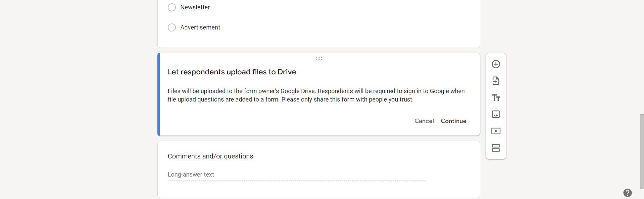The width and height of the screenshot is (644, 199).
Task: Click the six-dot drag handle on upload card
Action: coord(319,58)
